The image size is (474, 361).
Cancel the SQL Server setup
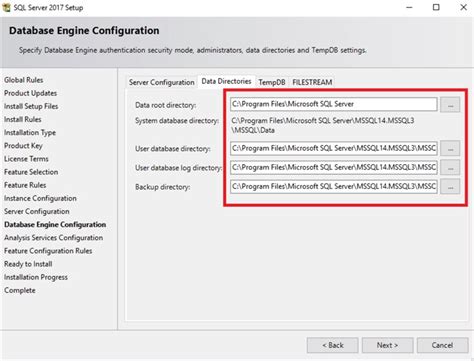[442, 345]
